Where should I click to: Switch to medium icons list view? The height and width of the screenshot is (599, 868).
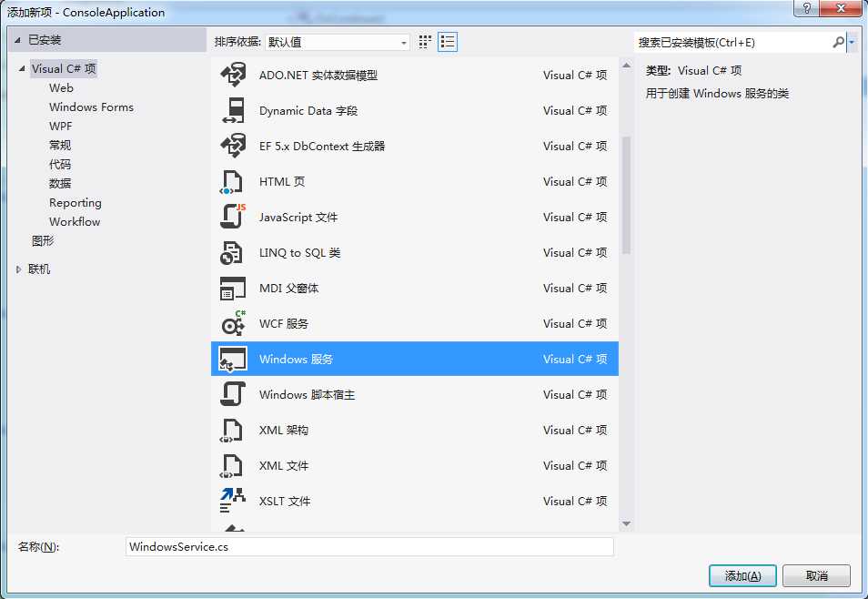pos(448,42)
